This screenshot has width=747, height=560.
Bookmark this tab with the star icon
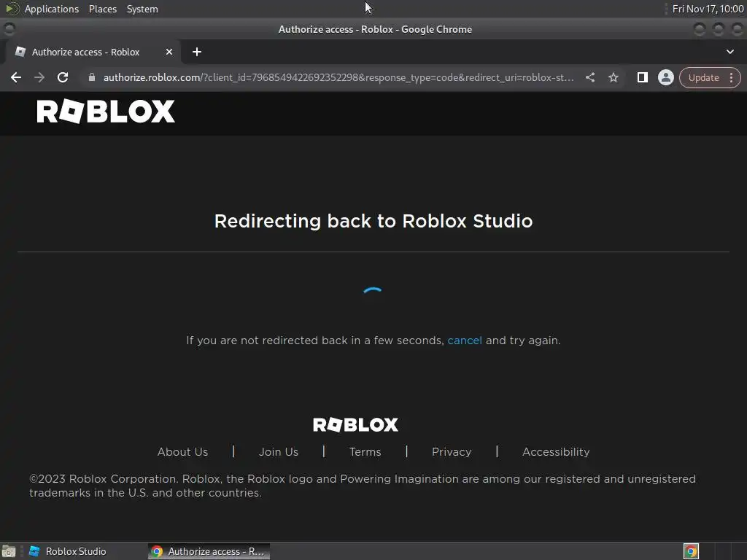click(614, 77)
